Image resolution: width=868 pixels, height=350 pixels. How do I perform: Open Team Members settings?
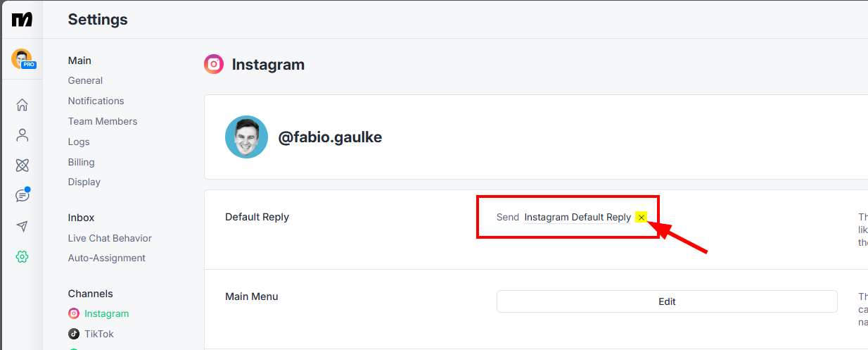pos(103,121)
